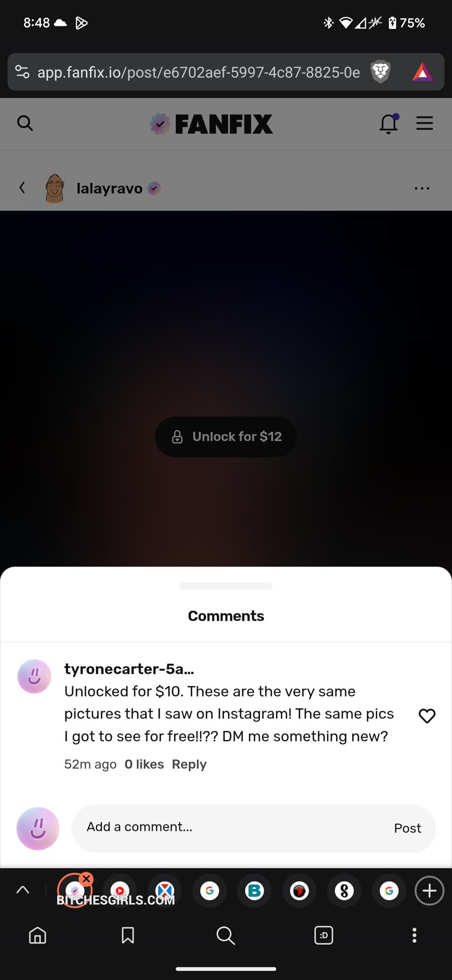The image size is (452, 980).
Task: Open bookmarks icon in bottom bar
Action: click(128, 935)
